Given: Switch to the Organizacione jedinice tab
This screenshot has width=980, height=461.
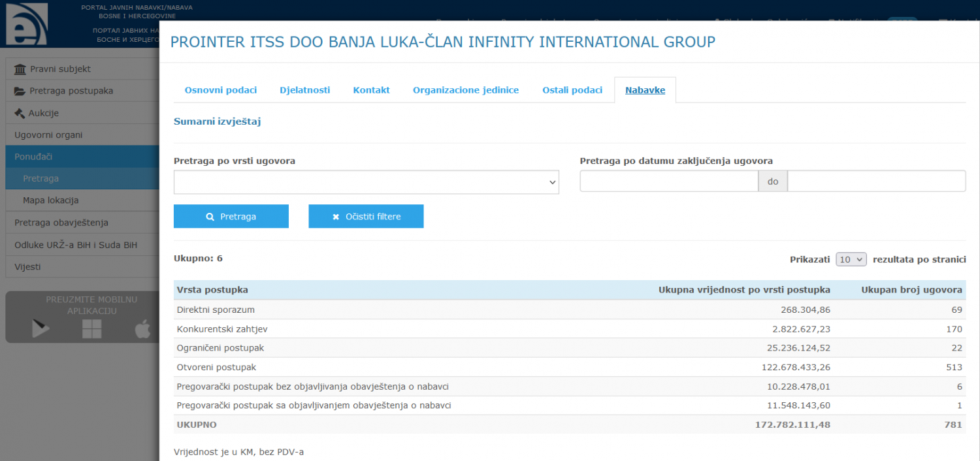Looking at the screenshot, I should click(x=466, y=90).
